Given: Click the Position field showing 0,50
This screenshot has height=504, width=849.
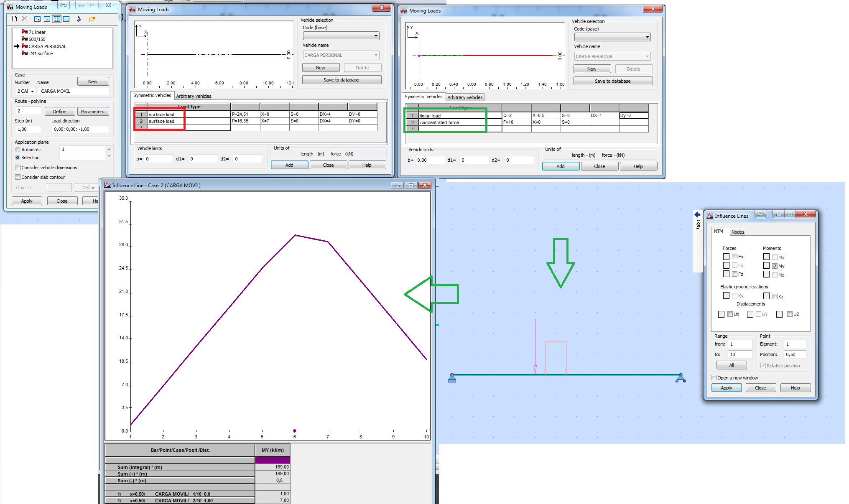Looking at the screenshot, I should [x=795, y=354].
